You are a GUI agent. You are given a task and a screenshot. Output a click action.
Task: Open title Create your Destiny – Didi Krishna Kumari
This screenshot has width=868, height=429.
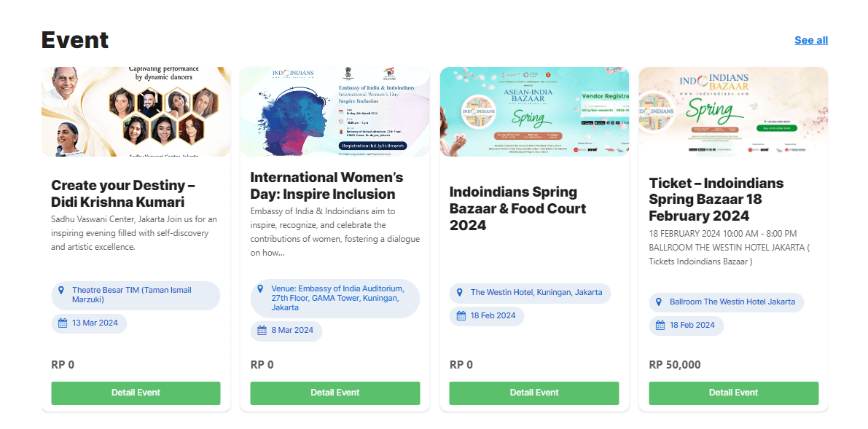tap(123, 194)
